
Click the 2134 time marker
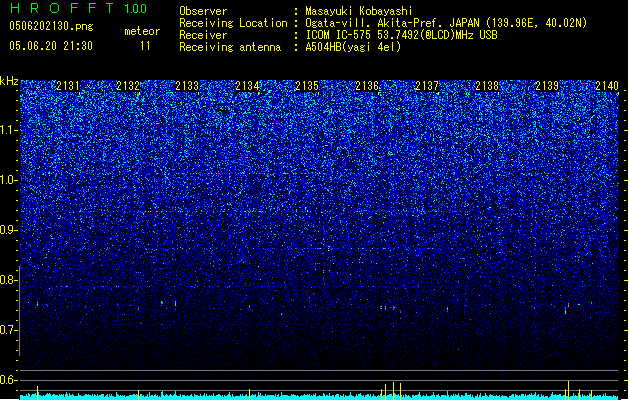pyautogui.click(x=247, y=86)
